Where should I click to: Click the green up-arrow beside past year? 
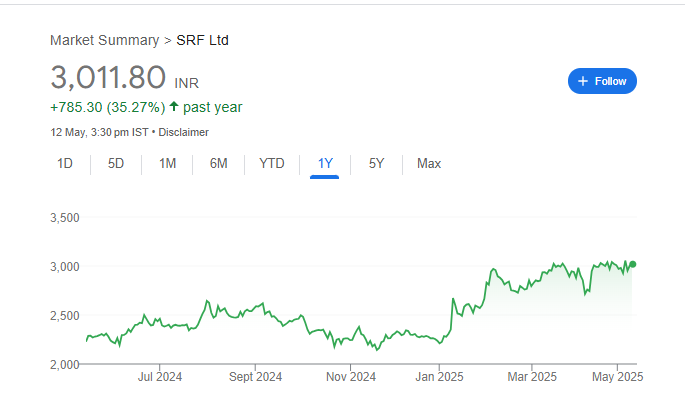(174, 106)
